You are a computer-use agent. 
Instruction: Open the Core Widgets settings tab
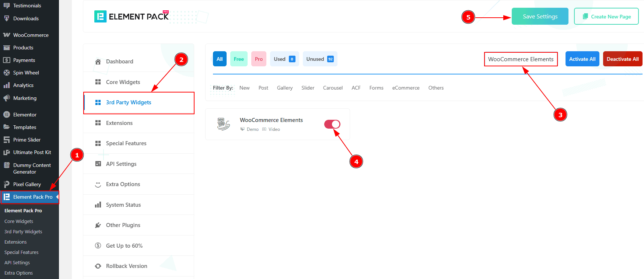tap(139, 82)
